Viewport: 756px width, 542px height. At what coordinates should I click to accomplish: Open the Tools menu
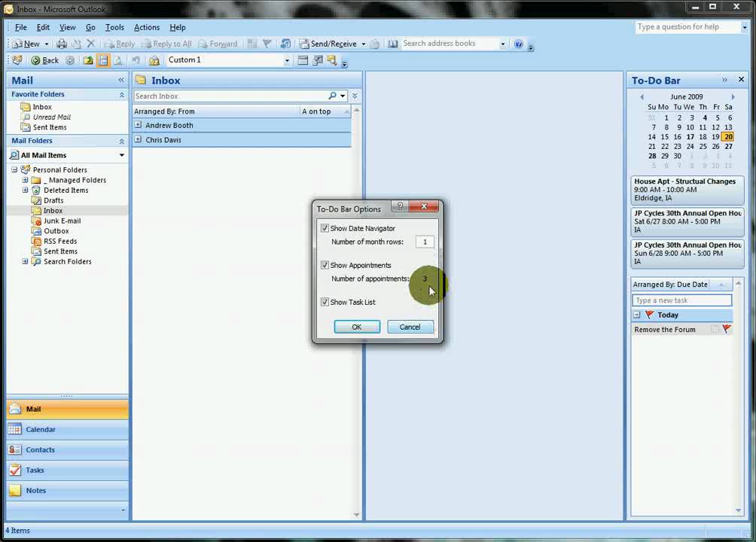click(x=114, y=28)
